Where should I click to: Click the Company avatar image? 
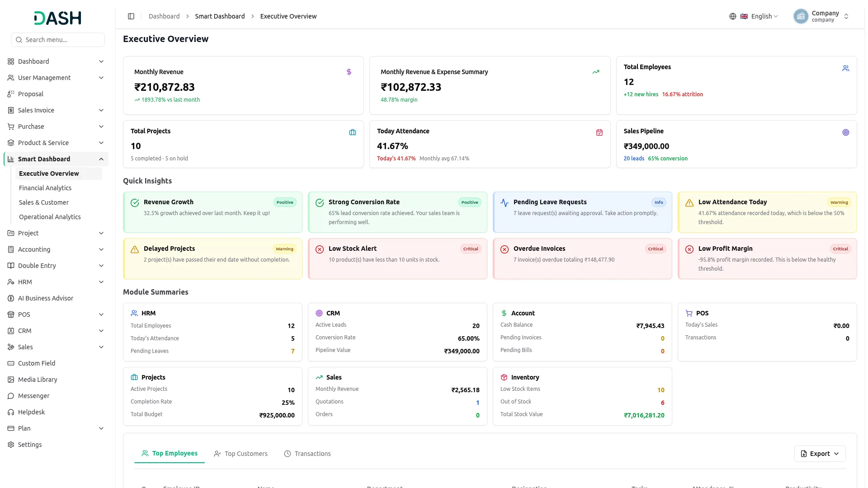tap(801, 16)
